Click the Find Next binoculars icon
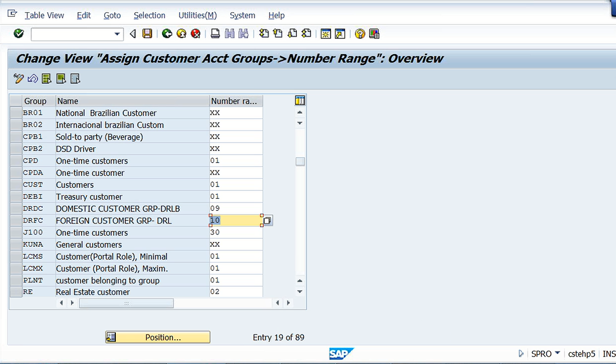The width and height of the screenshot is (616, 364). tap(244, 34)
